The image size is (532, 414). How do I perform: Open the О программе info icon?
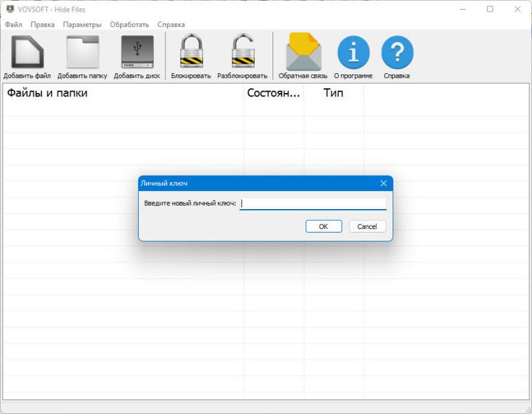pyautogui.click(x=353, y=53)
